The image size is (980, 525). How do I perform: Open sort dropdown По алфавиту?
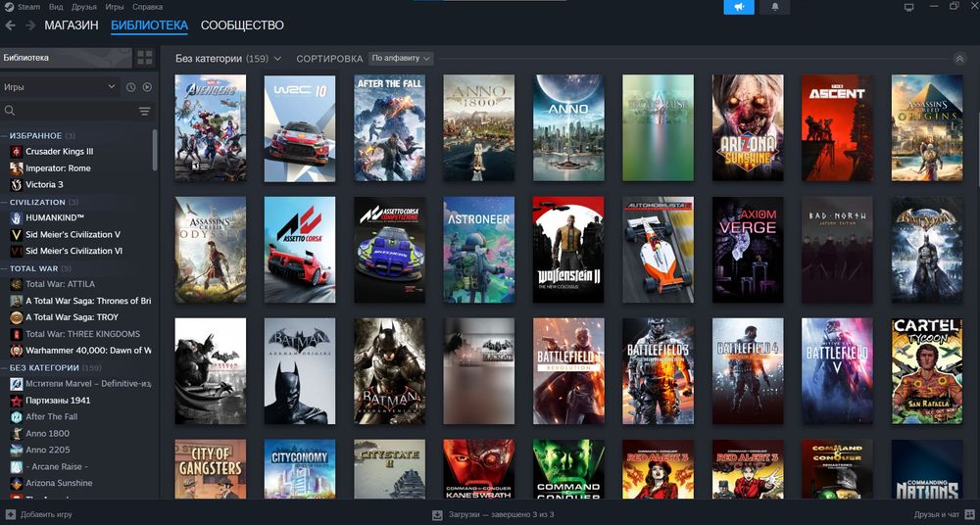tap(401, 58)
